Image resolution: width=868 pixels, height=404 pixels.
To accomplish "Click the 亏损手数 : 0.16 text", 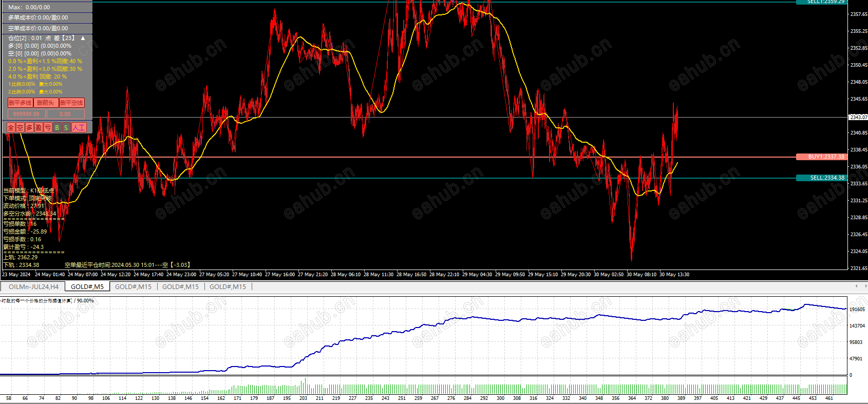I will (x=22, y=239).
